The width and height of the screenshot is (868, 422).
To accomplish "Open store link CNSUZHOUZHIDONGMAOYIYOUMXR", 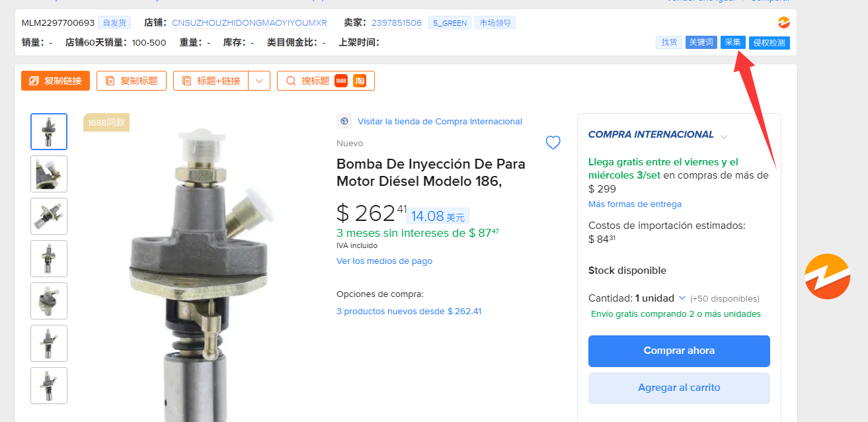I will coord(249,23).
